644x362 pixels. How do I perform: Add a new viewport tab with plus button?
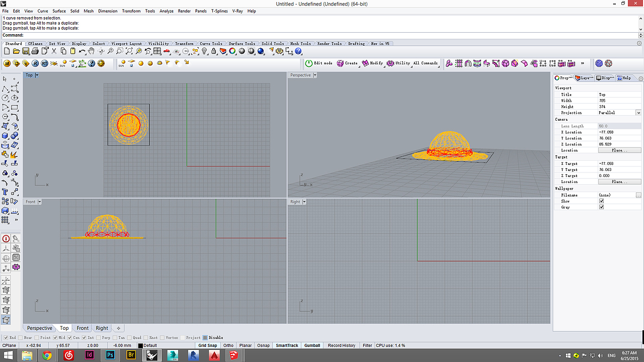[x=118, y=328]
